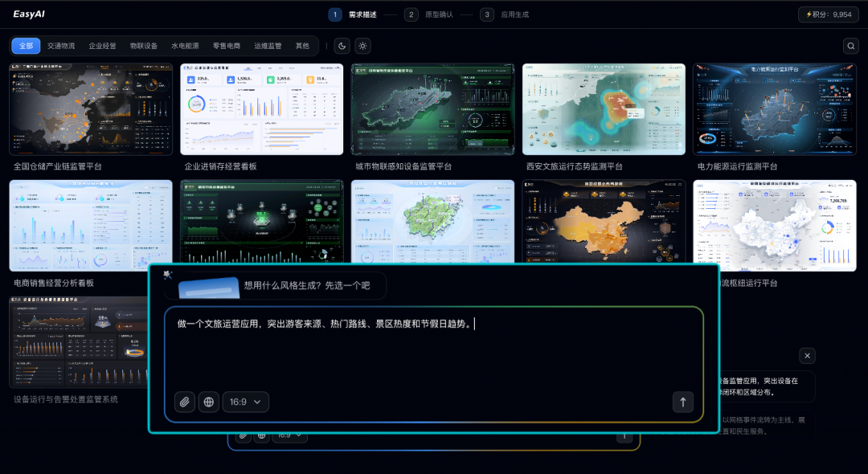Click the EasyAI logo
868x474 pixels.
click(x=29, y=14)
